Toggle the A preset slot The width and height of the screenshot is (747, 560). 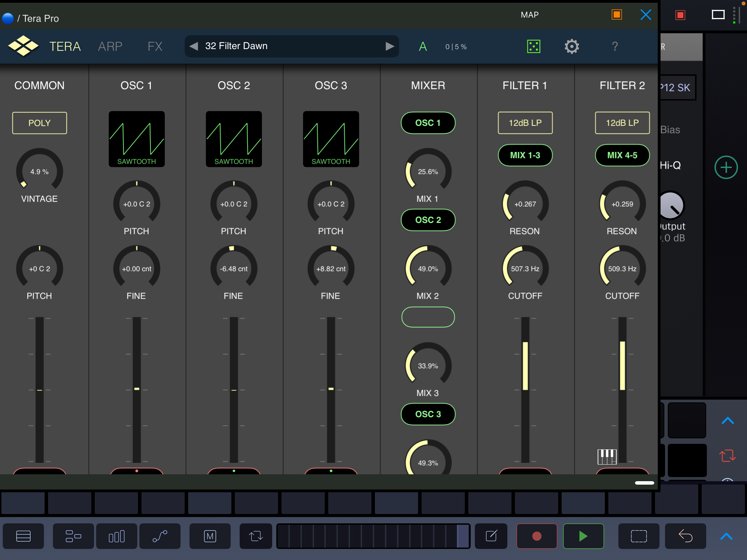[423, 46]
